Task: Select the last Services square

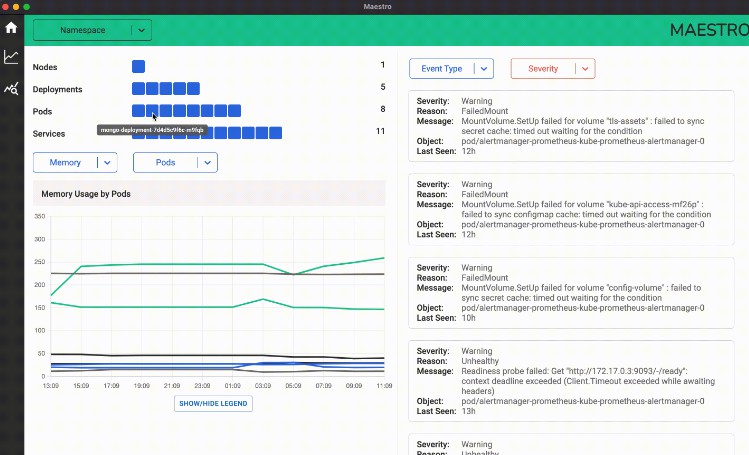Action: (275, 133)
